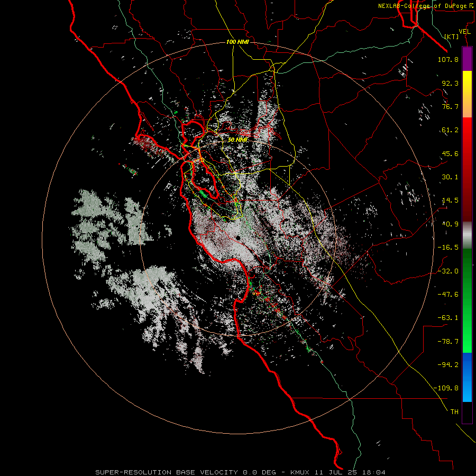476x476 pixels.
Task: Select the -94.2 legend value
Action: (448, 365)
